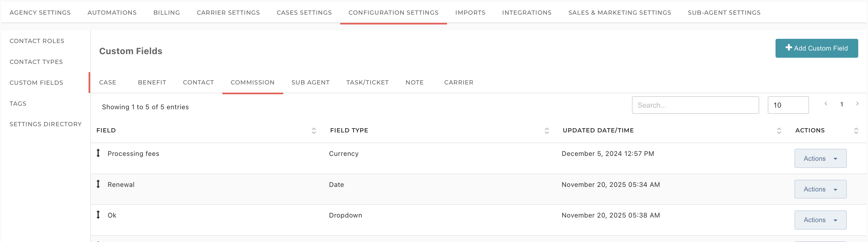This screenshot has height=242, width=868.
Task: Click reorder arrow next to Ok field
Action: coord(98,215)
